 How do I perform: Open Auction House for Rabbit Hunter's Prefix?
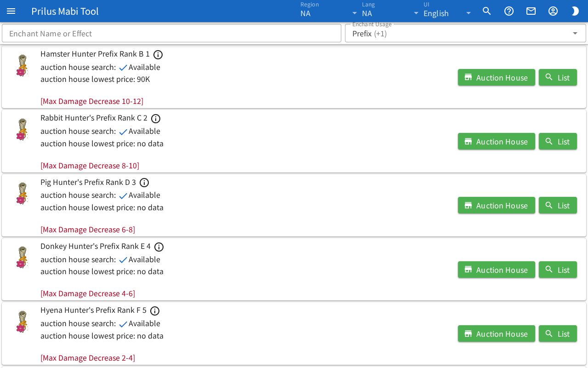(x=497, y=141)
